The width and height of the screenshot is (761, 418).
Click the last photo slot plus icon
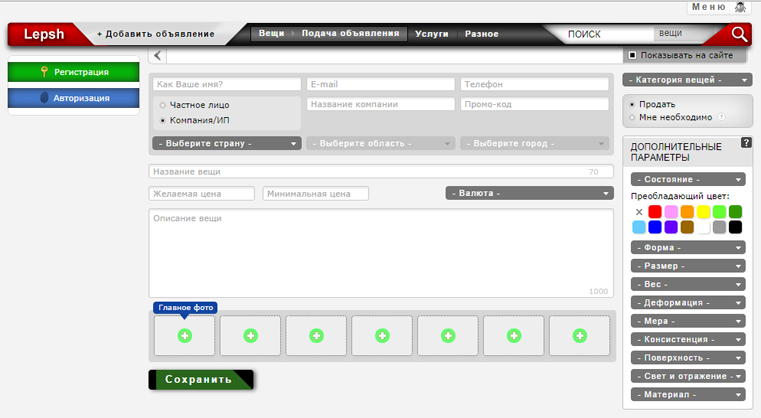pyautogui.click(x=580, y=336)
